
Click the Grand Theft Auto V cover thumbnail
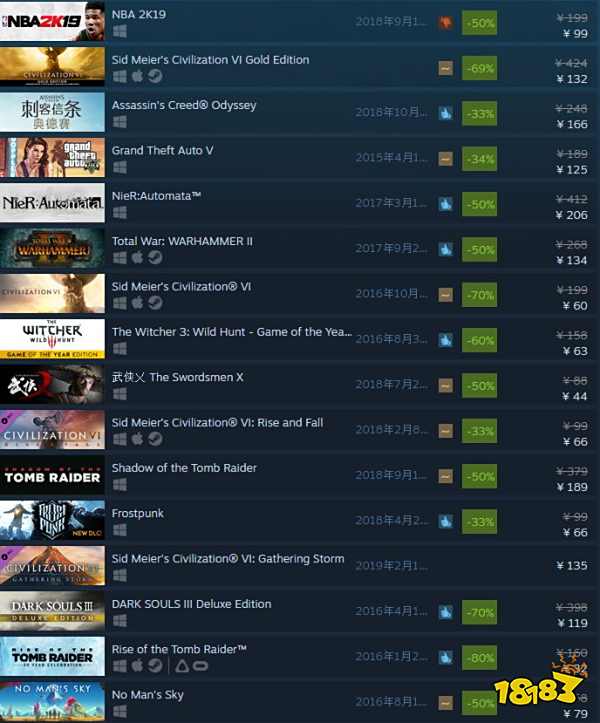tap(52, 157)
